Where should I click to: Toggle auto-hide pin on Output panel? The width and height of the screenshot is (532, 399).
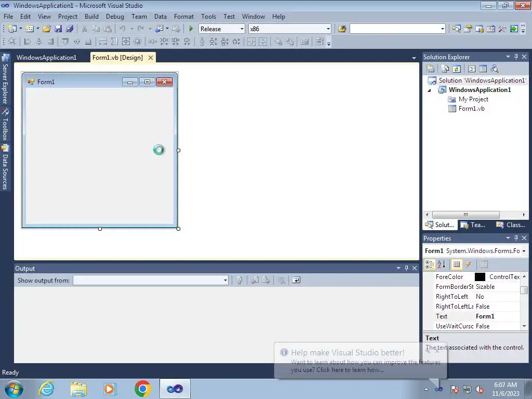click(406, 269)
